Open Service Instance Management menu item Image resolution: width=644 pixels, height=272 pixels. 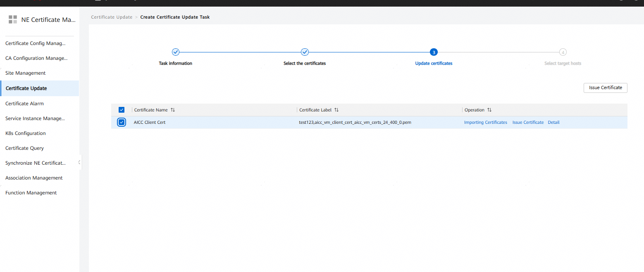point(35,118)
